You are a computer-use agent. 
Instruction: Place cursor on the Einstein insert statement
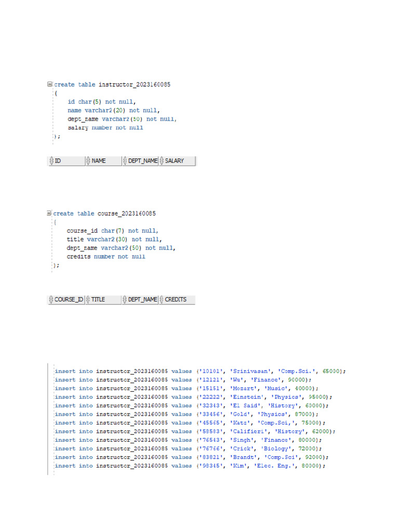[x=193, y=397]
